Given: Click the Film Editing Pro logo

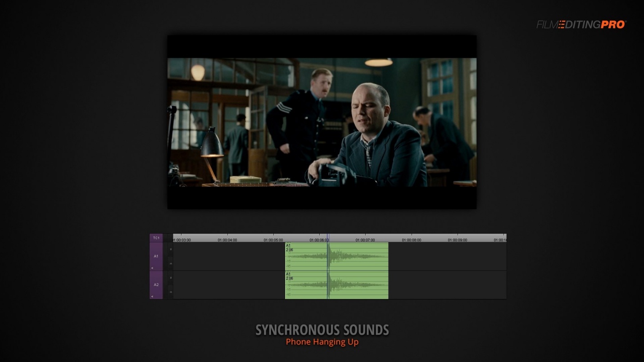Looking at the screenshot, I should pos(581,25).
